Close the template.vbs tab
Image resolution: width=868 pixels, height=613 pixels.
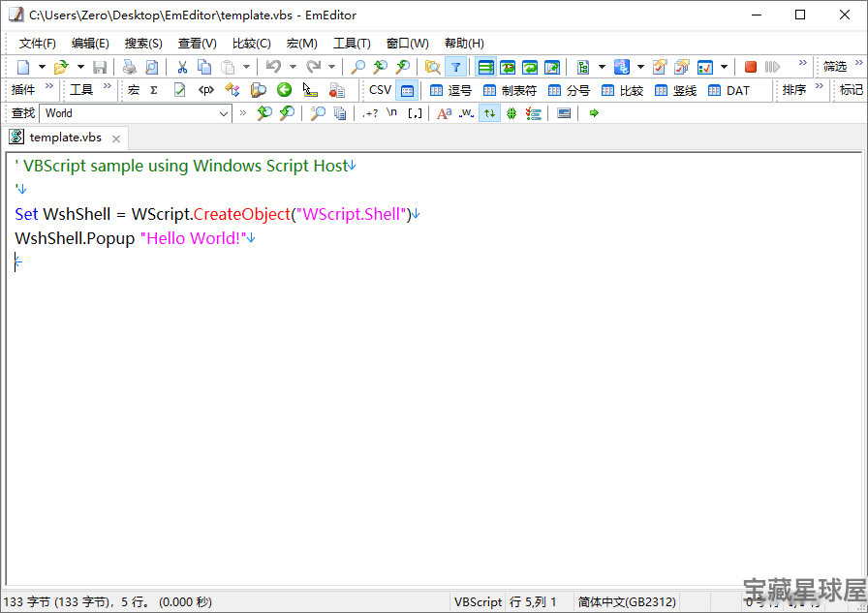click(x=116, y=138)
